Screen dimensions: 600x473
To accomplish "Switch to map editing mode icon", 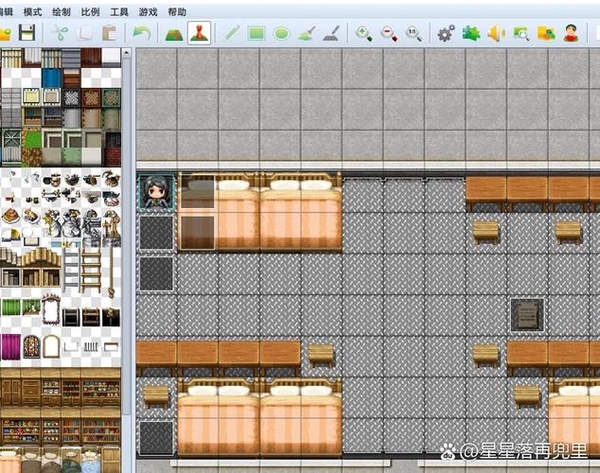I will [x=174, y=33].
